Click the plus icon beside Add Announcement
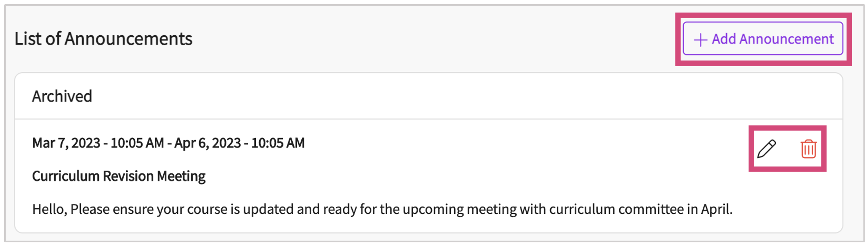Viewport: 868px width, 245px height. coord(700,40)
